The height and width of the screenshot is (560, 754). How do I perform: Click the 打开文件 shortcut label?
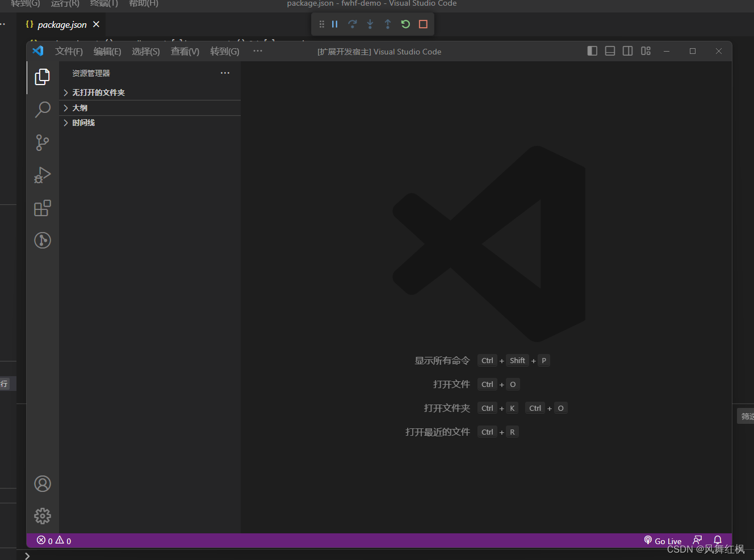pos(451,385)
